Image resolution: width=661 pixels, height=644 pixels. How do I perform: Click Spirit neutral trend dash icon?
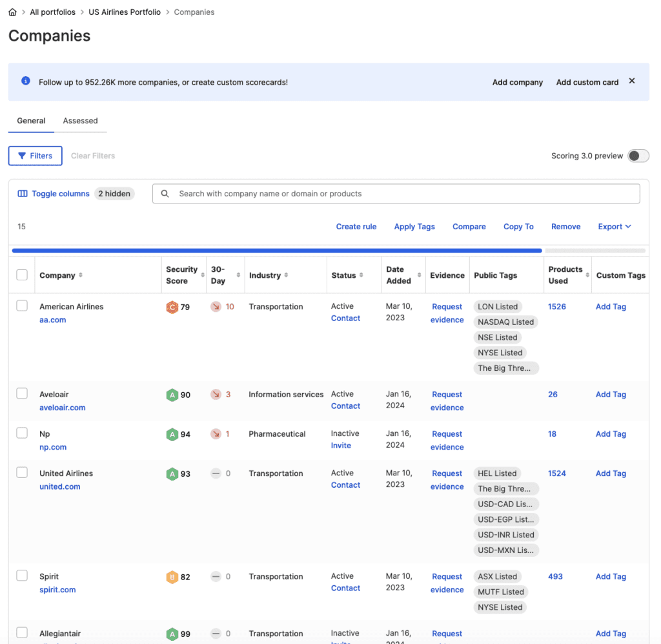tap(216, 576)
